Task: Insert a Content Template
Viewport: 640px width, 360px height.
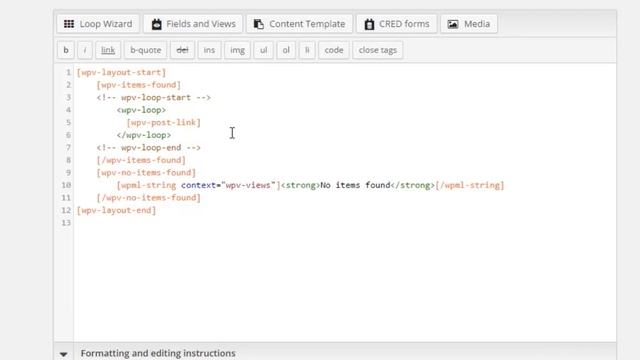Action: pos(299,24)
